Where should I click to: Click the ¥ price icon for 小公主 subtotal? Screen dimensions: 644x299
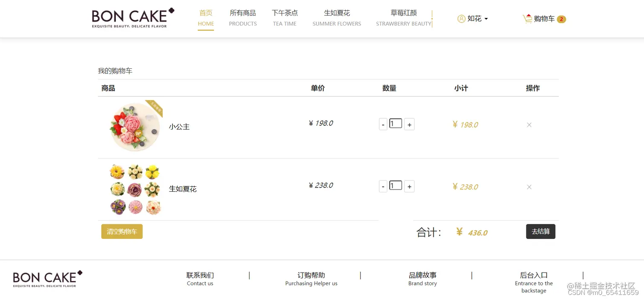click(455, 125)
